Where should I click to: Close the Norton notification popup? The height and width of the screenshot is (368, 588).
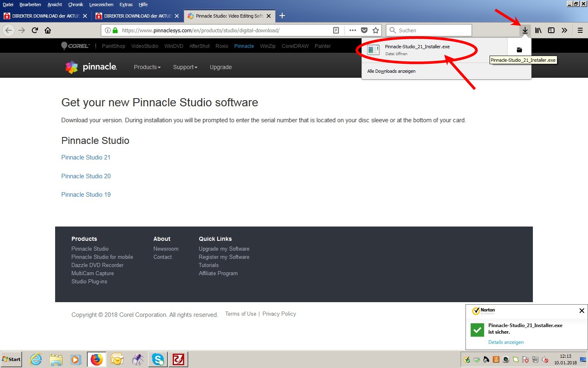(x=582, y=311)
